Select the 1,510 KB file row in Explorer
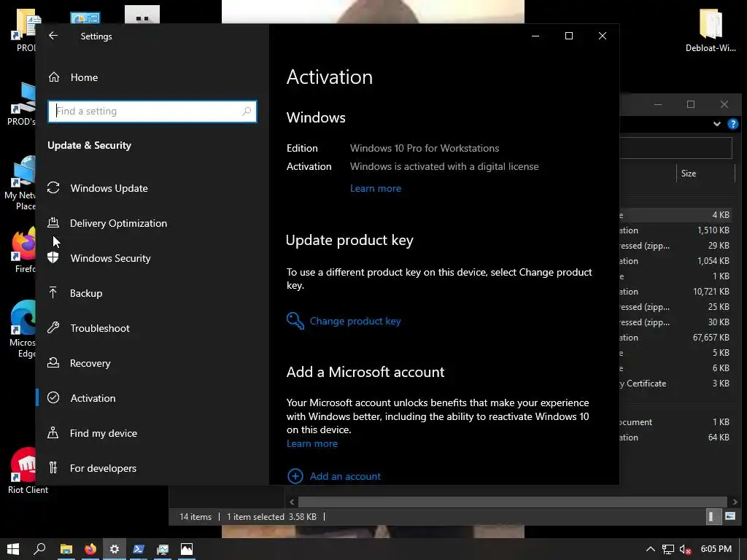 point(676,230)
